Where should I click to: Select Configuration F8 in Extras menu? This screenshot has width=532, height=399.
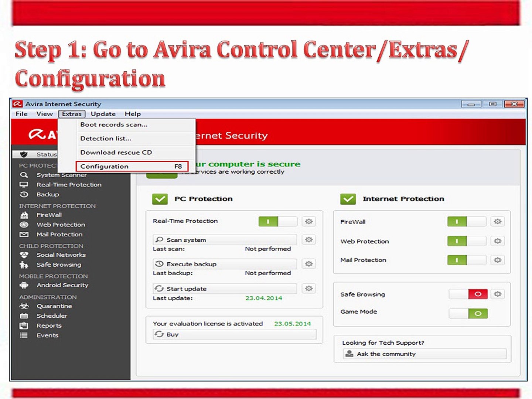click(x=132, y=166)
